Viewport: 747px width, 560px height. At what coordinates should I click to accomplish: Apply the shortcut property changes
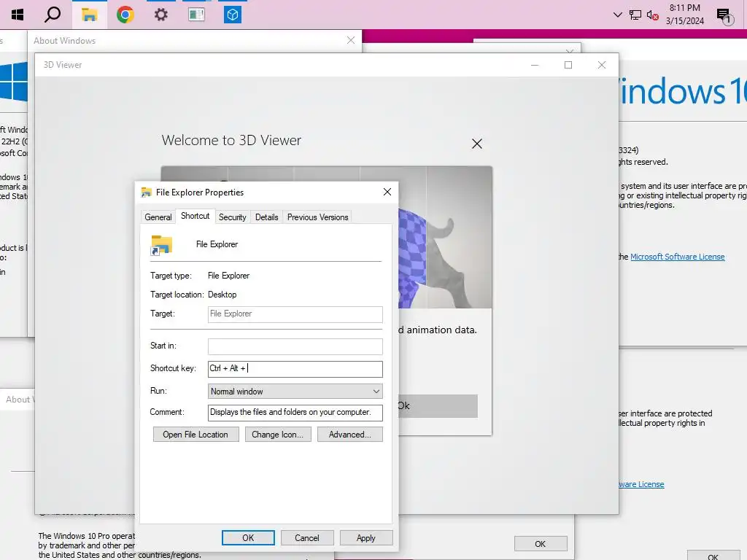point(366,537)
